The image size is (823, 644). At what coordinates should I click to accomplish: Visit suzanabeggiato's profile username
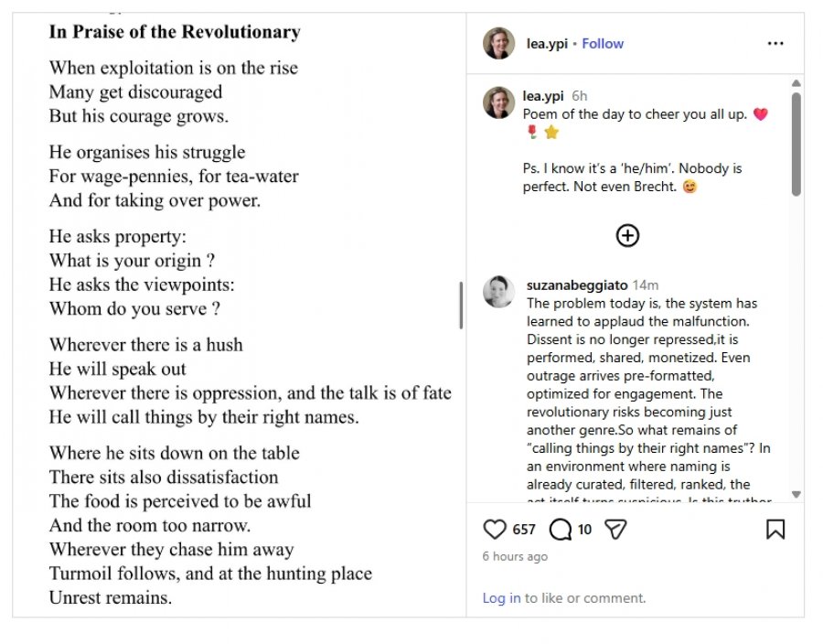tap(577, 285)
